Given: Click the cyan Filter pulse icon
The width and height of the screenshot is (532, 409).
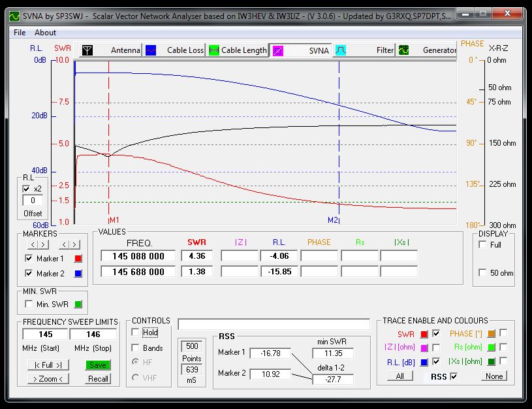Looking at the screenshot, I should 340,50.
